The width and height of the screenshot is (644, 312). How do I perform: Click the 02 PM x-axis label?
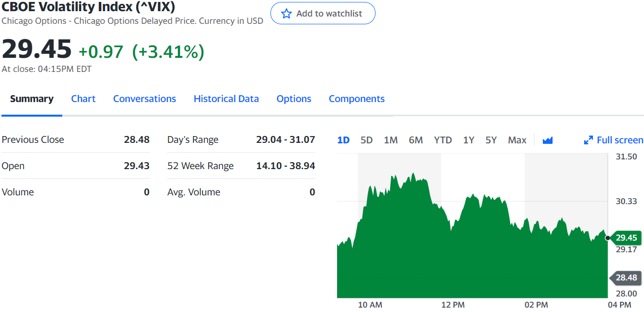click(x=536, y=305)
